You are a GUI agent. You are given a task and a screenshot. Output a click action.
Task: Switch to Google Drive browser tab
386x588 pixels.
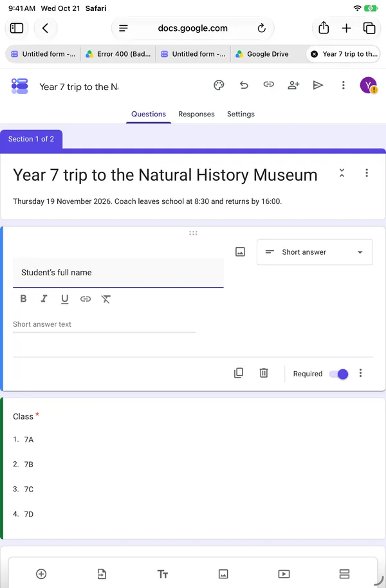[x=268, y=54]
